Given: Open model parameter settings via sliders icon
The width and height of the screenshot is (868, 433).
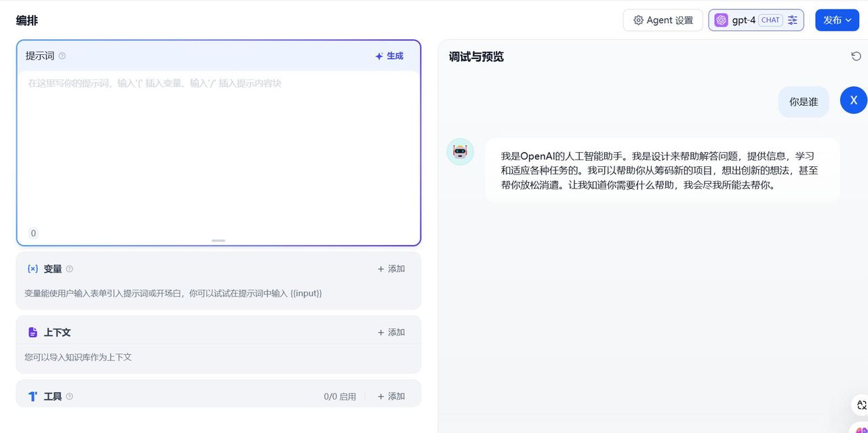Looking at the screenshot, I should pyautogui.click(x=792, y=20).
